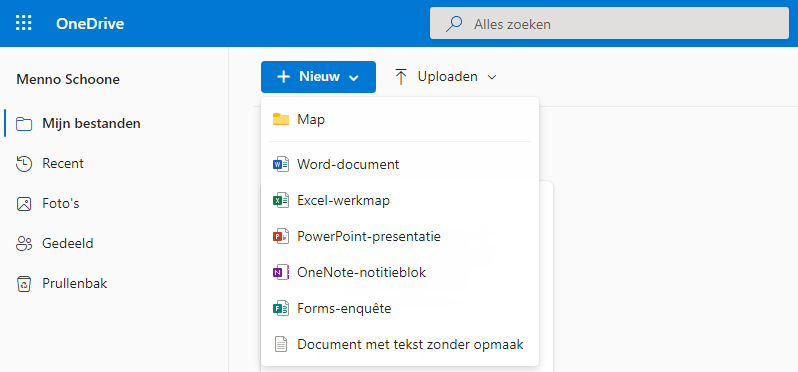Click the yellow folder icon
798x372 pixels.
coord(280,119)
